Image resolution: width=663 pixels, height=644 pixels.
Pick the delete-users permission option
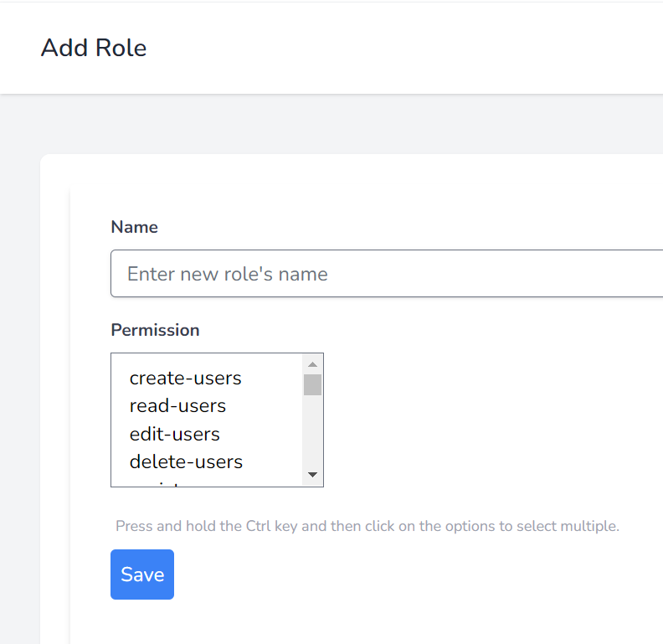(x=186, y=462)
